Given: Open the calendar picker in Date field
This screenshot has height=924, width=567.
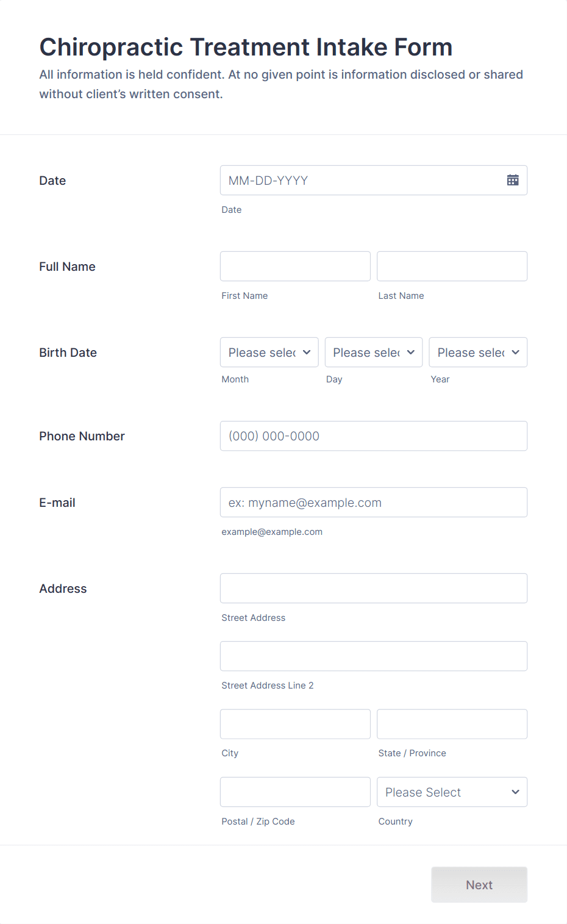Looking at the screenshot, I should [x=513, y=180].
